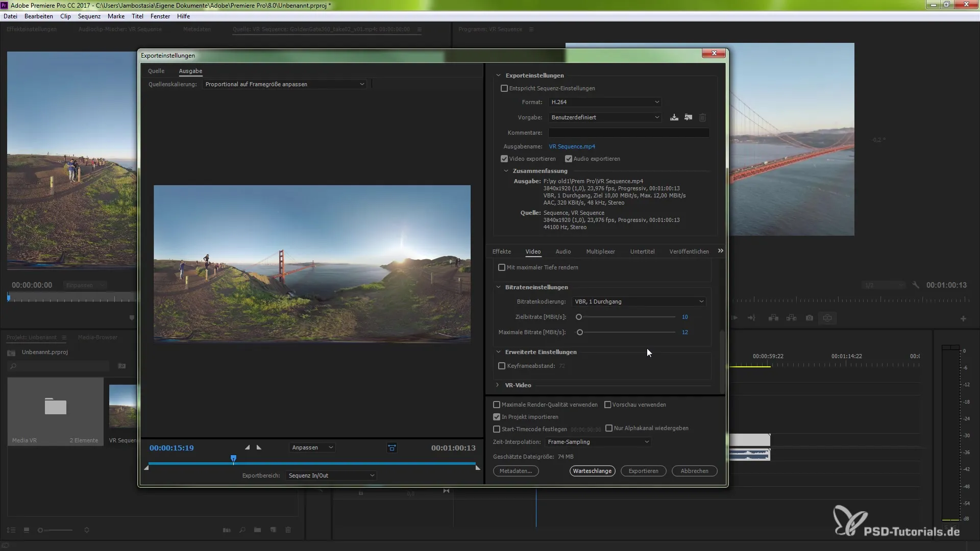Uncheck Audio exportieren
The height and width of the screenshot is (551, 980).
click(569, 159)
